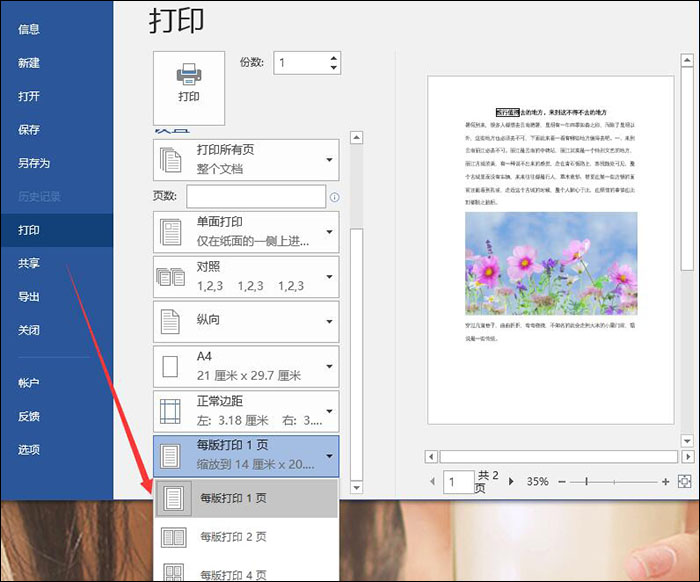Click the info icon beside the pages field
The height and width of the screenshot is (582, 700).
pos(334,197)
